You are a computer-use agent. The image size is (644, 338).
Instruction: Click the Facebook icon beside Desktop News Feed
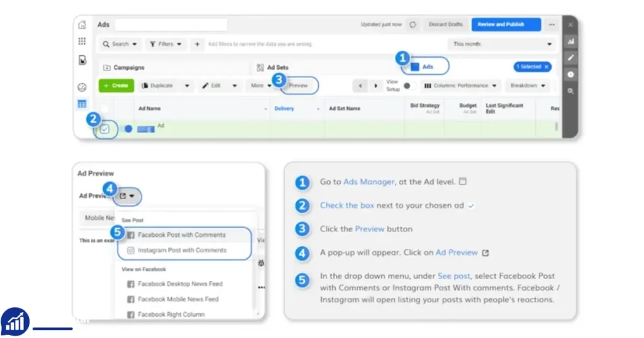coord(131,284)
